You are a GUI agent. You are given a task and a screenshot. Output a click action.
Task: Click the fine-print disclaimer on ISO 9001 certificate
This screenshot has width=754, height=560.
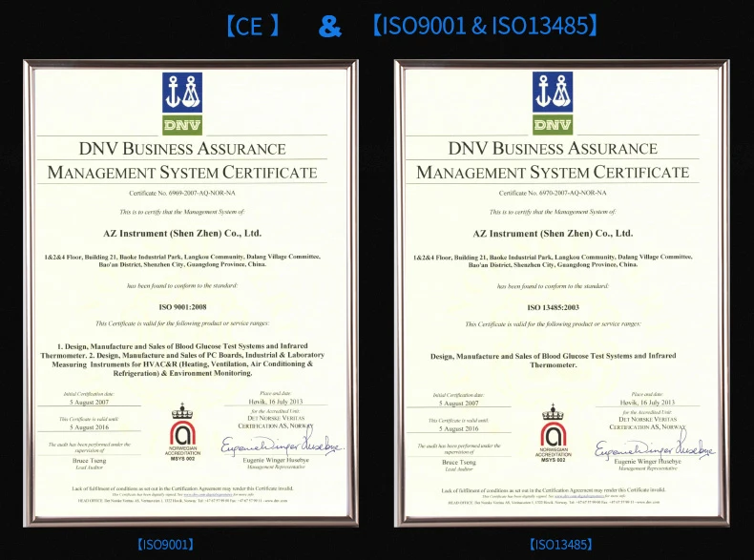[182, 494]
